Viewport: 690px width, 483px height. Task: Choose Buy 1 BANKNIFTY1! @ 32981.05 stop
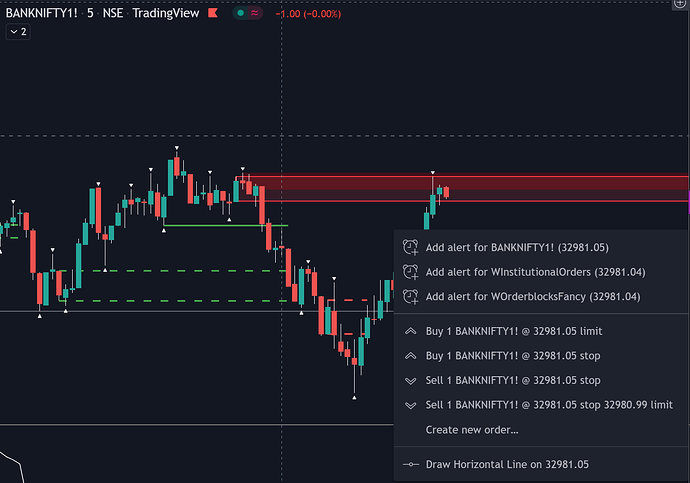pos(541,356)
